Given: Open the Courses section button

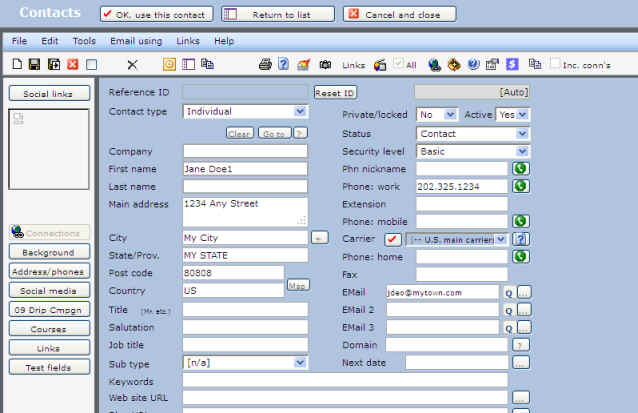Looking at the screenshot, I should click(49, 329).
